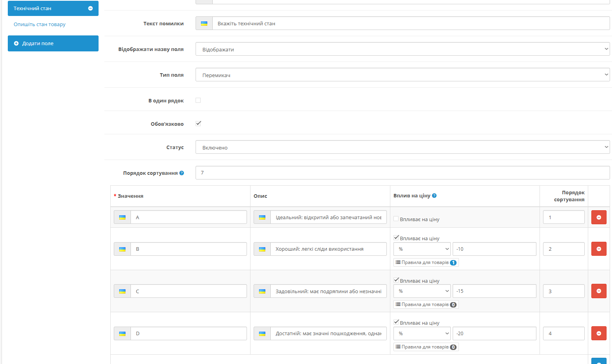Uncheck 'Впливає на ціну' for value B
The height and width of the screenshot is (364, 612).
pos(396,237)
